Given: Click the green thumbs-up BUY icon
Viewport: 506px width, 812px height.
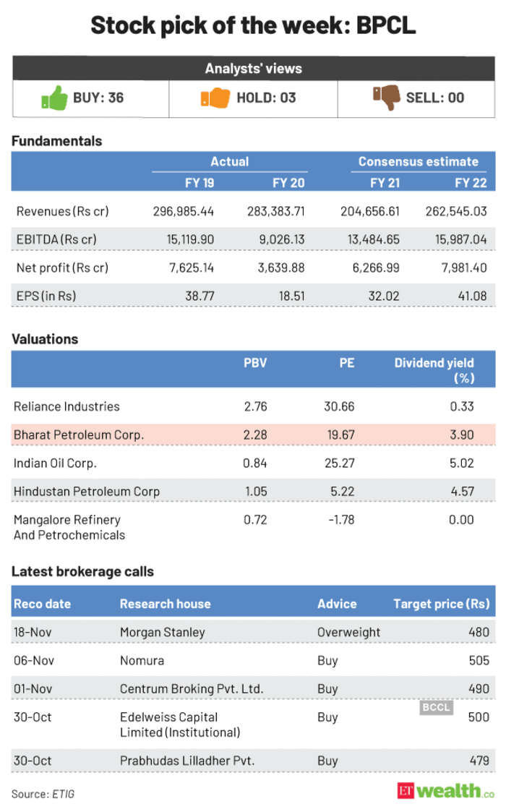Looking at the screenshot, I should (52, 98).
